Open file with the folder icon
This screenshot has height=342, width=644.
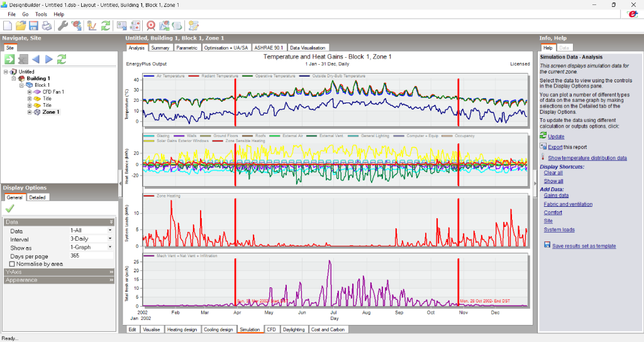click(21, 25)
